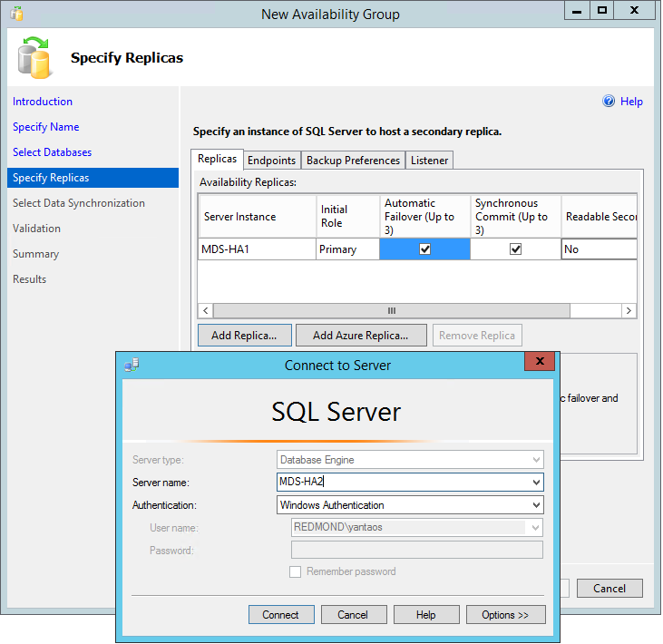Click Connect in the server dialog
This screenshot has width=663, height=644.
pyautogui.click(x=281, y=614)
